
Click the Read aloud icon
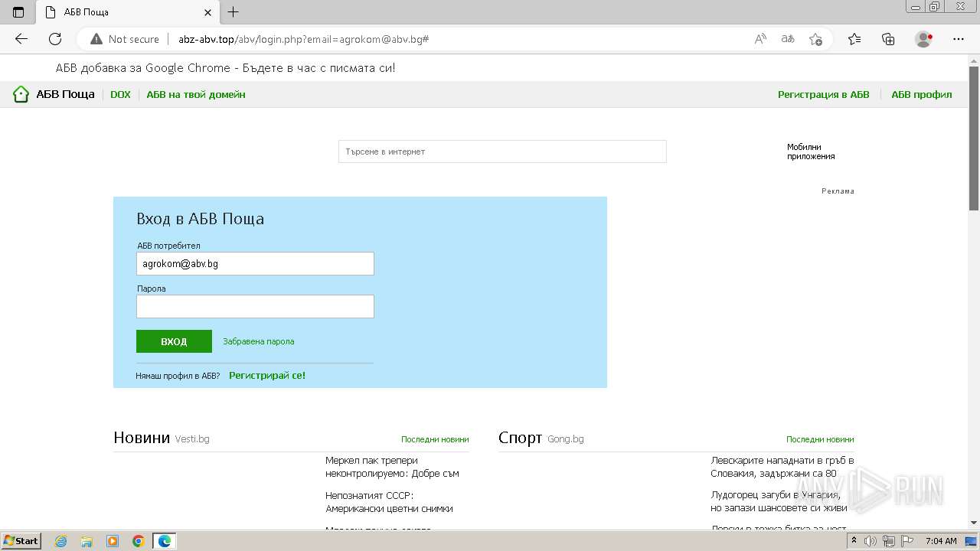[760, 39]
